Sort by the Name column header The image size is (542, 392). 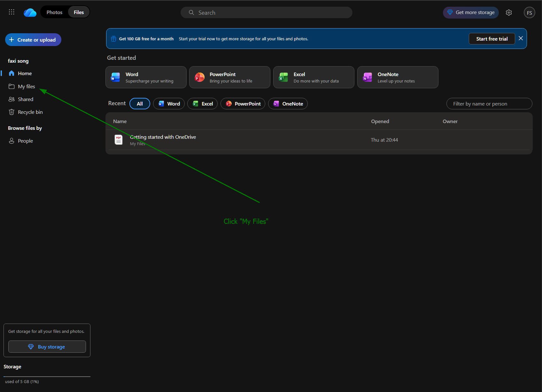click(120, 121)
